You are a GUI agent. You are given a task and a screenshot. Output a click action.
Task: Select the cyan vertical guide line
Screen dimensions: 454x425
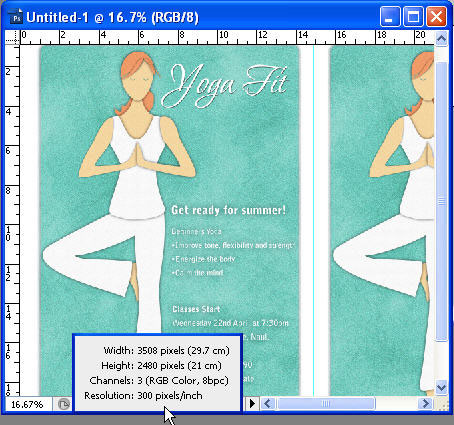point(313,220)
